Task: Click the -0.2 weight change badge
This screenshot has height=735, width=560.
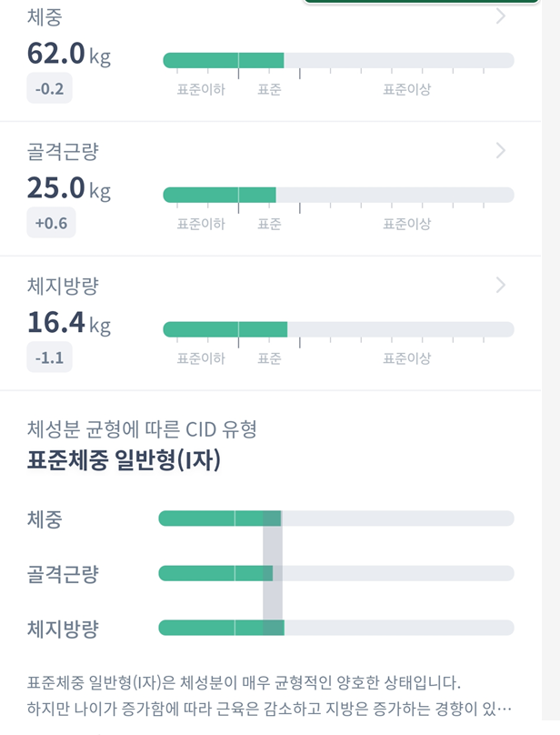Action: click(49, 89)
